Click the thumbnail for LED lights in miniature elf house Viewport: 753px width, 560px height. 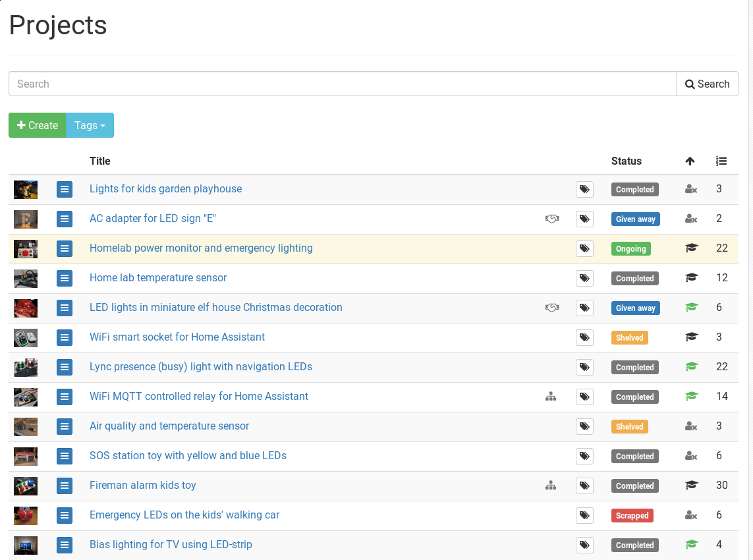tap(26, 308)
